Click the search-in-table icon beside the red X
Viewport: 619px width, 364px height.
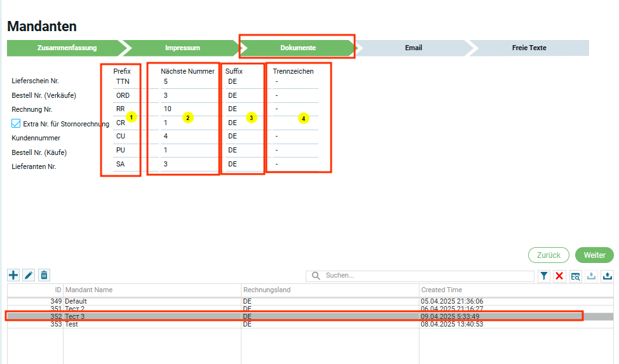(x=575, y=276)
